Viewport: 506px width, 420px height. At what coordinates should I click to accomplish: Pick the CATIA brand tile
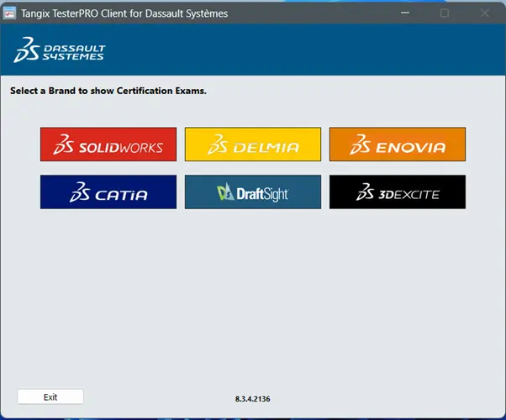[x=108, y=192]
